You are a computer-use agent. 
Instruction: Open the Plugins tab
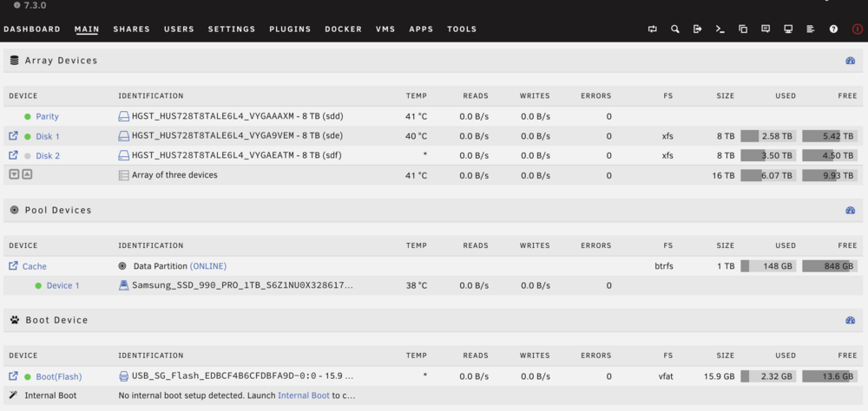pyautogui.click(x=290, y=29)
